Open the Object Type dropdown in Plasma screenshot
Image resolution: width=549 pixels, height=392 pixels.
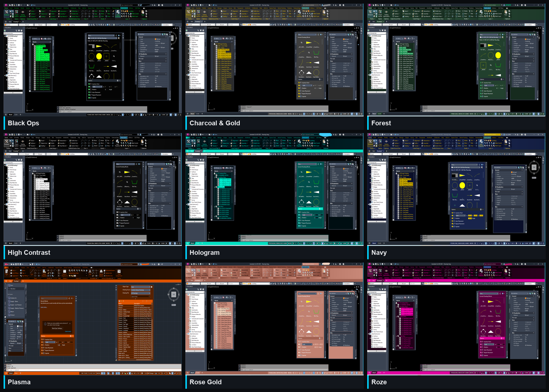(141, 287)
